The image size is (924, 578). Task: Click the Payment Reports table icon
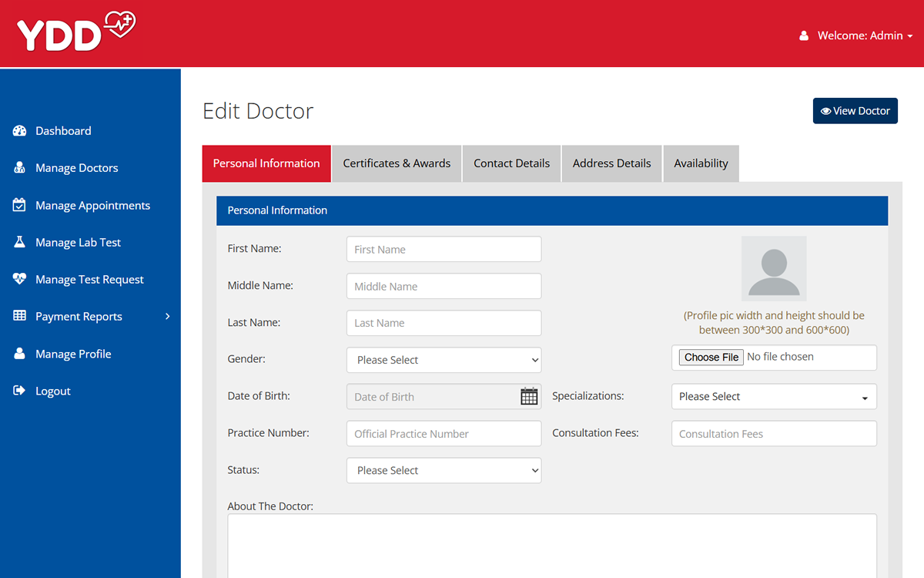point(20,316)
